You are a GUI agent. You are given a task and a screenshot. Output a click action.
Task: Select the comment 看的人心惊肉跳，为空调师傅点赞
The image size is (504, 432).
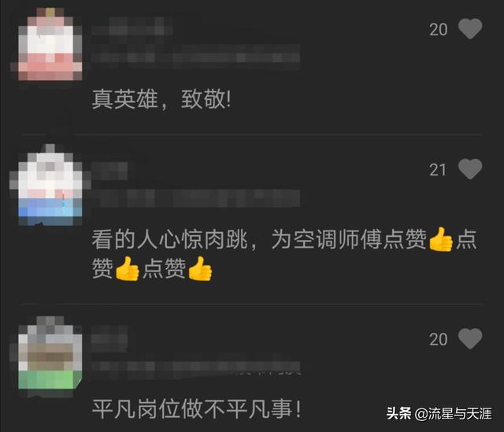284,253
